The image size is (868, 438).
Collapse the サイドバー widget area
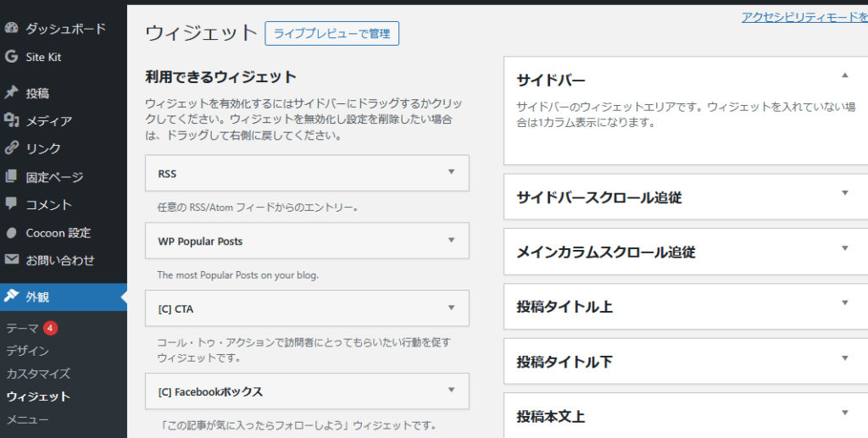[x=844, y=75]
